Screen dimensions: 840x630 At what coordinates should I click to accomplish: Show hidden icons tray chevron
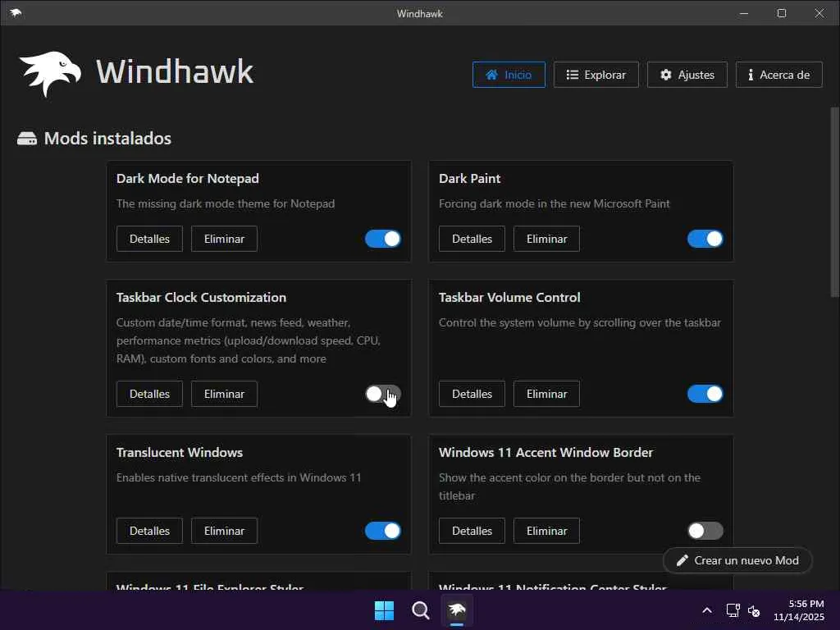click(x=707, y=611)
